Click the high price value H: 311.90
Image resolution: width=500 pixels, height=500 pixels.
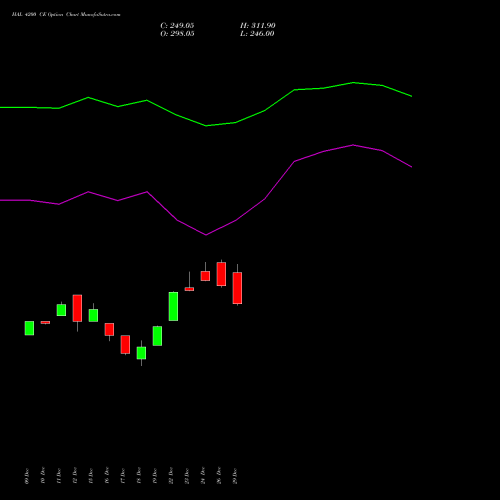(x=258, y=26)
